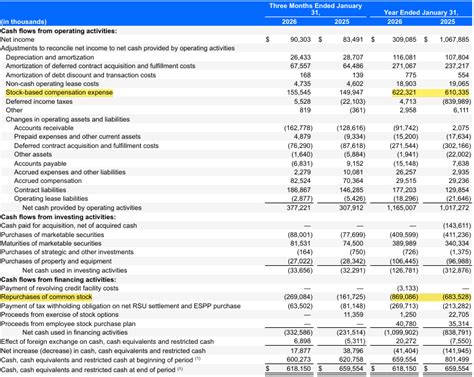Image resolution: width=474 pixels, height=377 pixels.
Task: Click 'Proceeds from employee stock purchase plan' label
Action: coord(68,324)
